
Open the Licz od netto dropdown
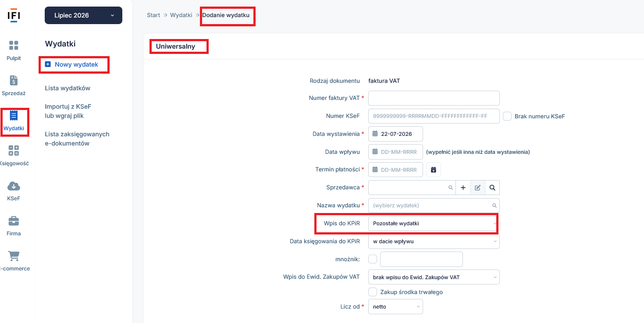tap(395, 307)
